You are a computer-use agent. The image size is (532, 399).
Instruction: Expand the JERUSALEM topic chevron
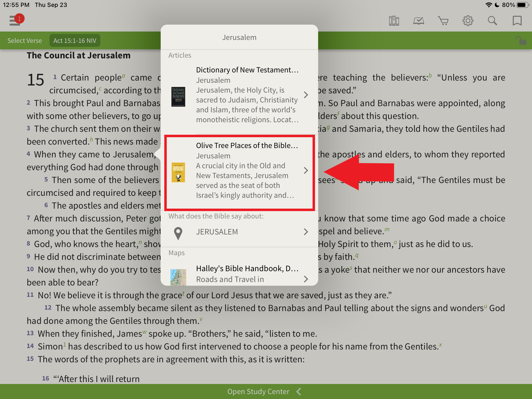tap(306, 232)
